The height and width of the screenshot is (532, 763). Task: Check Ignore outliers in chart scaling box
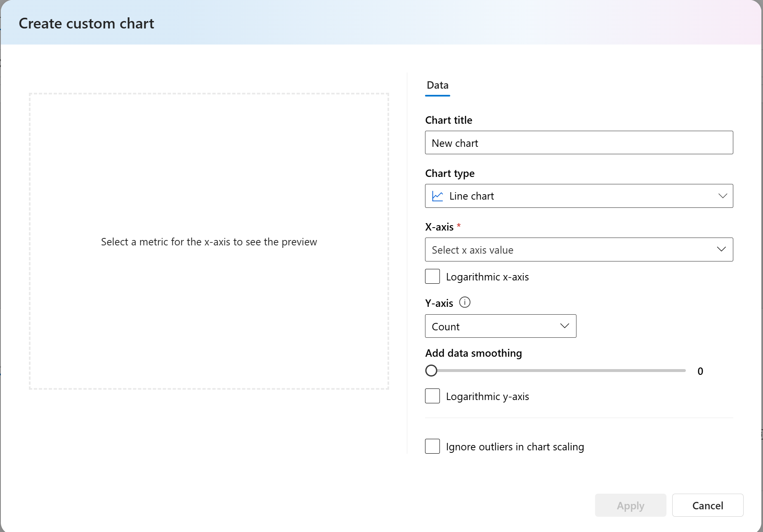(432, 446)
